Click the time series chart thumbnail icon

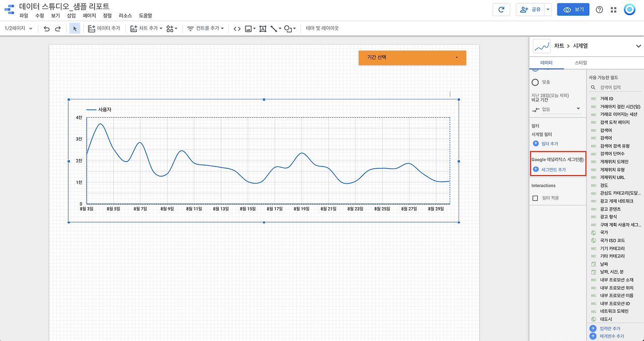(x=541, y=46)
